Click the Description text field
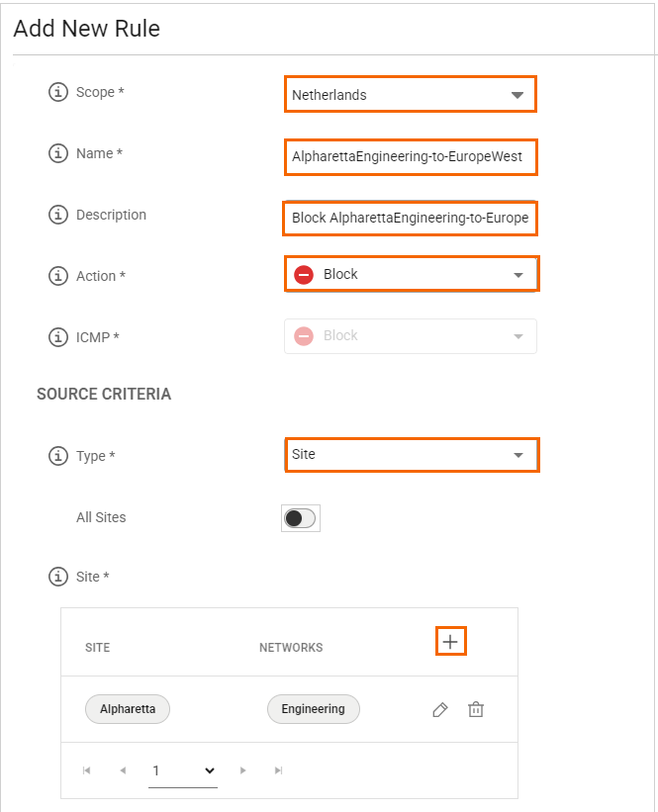This screenshot has height=812, width=658. [x=410, y=218]
